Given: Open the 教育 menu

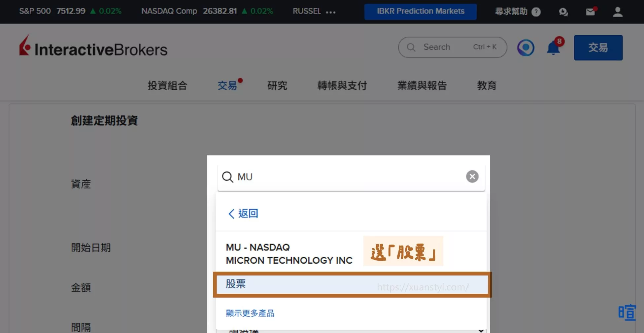Looking at the screenshot, I should [487, 85].
